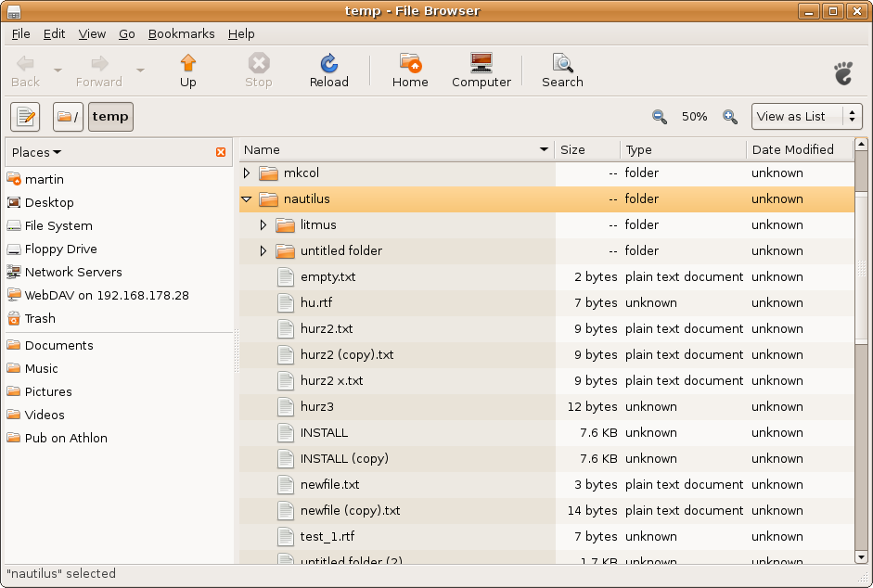This screenshot has height=588, width=873.
Task: Toggle the text-based location entry button
Action: (25, 117)
